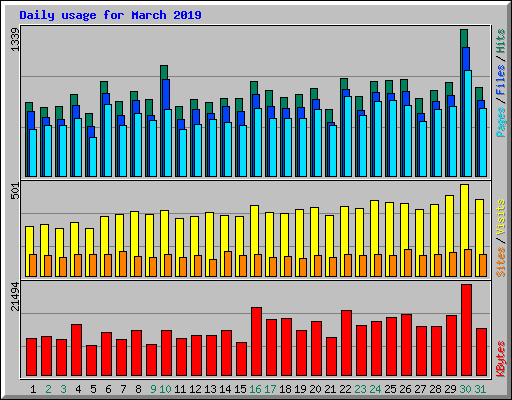Click day label 25 on the axis
The width and height of the screenshot is (512, 400).
[390, 389]
